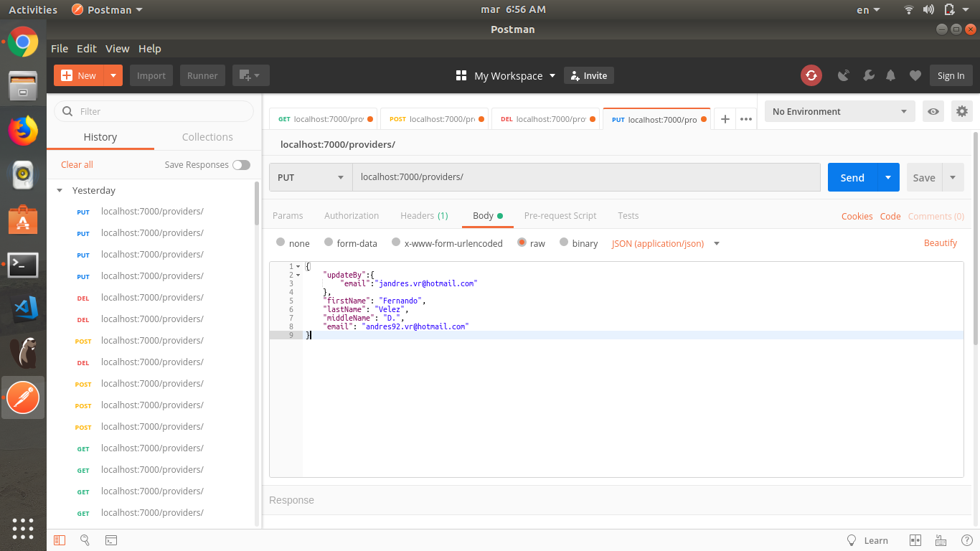Click the Import button
980x551 pixels.
[x=151, y=75]
